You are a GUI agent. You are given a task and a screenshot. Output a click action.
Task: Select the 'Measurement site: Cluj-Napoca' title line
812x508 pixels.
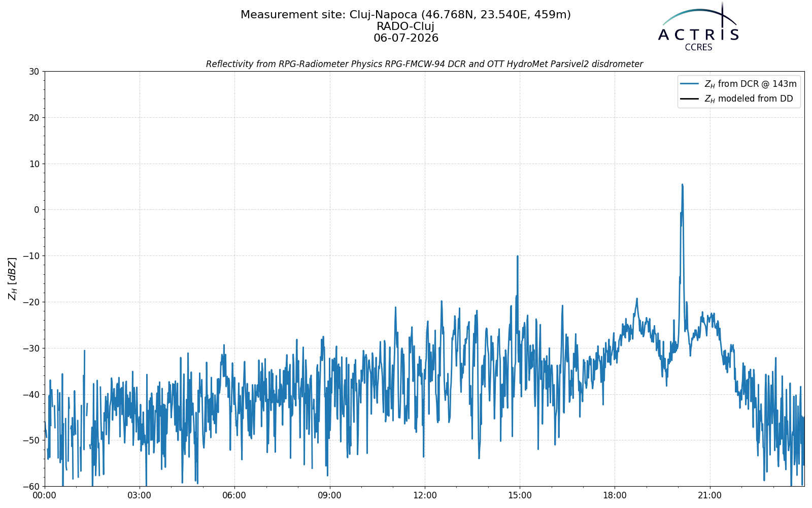tap(405, 15)
